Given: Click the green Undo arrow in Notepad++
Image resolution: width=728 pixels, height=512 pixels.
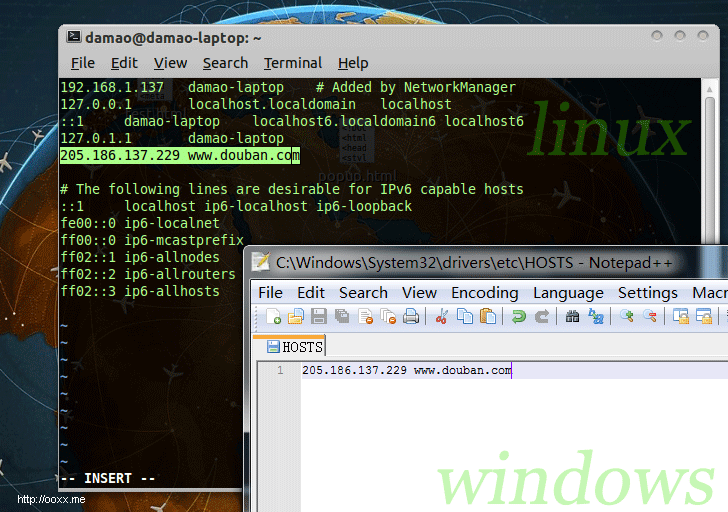Looking at the screenshot, I should pos(518,316).
